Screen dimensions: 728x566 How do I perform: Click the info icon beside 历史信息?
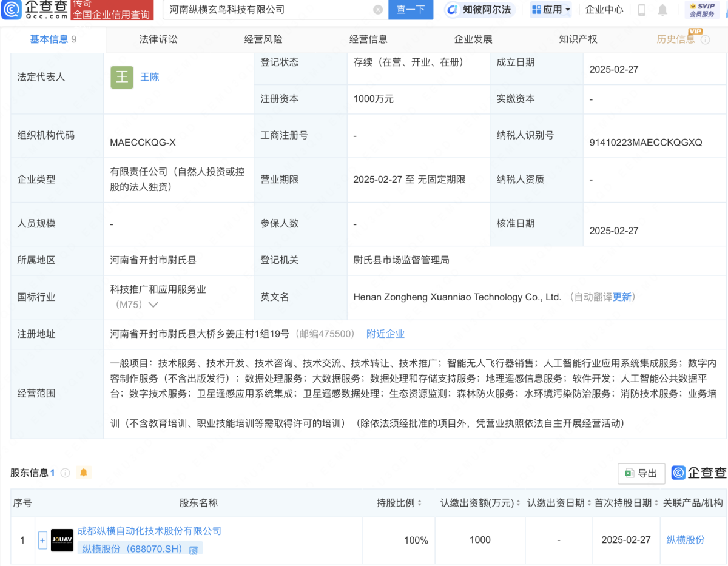point(705,40)
